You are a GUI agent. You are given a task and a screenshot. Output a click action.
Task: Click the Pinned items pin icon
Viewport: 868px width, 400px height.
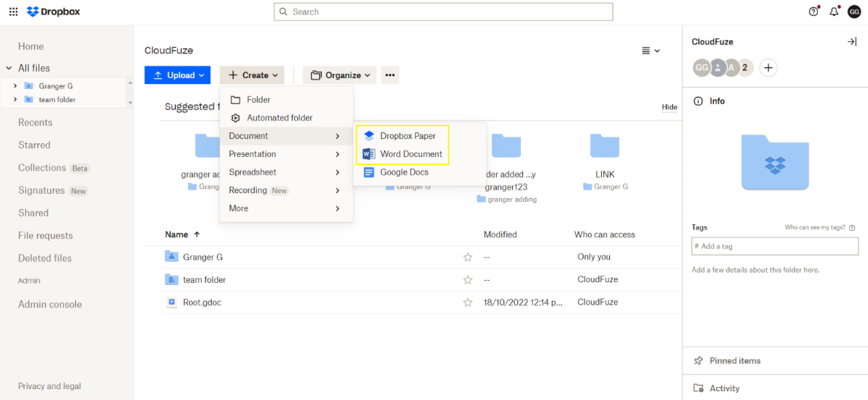[x=698, y=361]
